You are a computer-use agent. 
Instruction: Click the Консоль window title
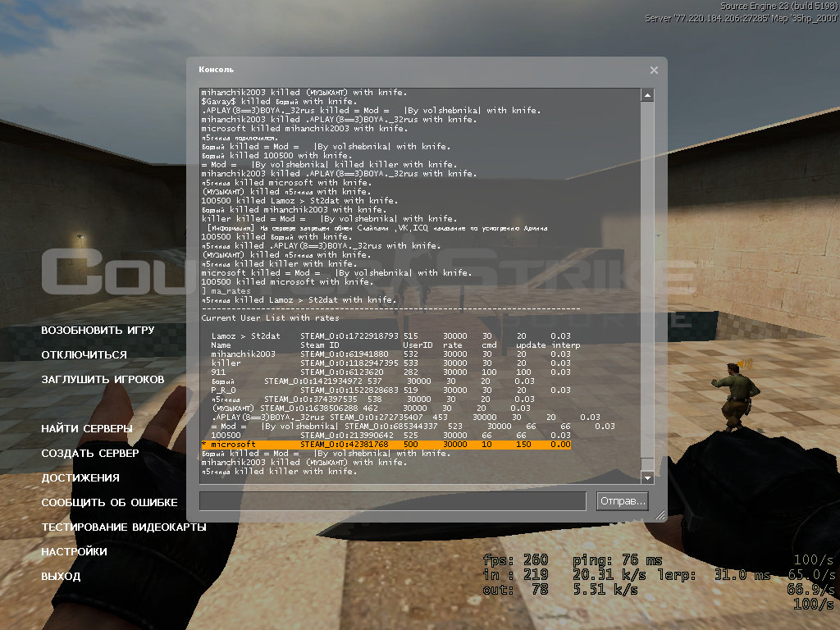[x=216, y=70]
